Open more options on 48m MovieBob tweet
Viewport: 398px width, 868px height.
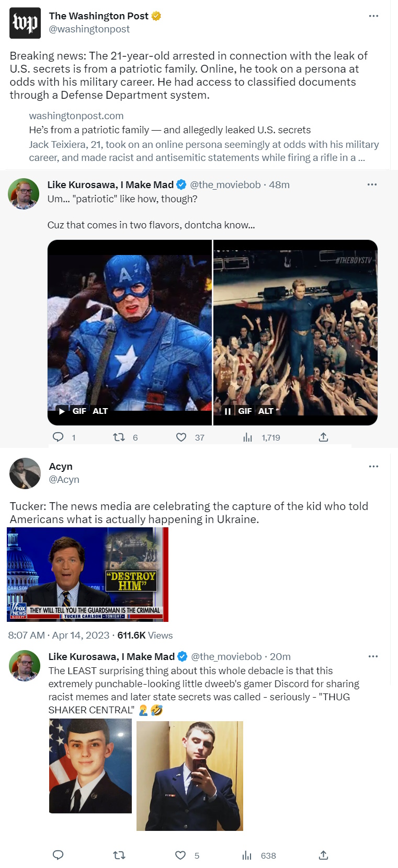coord(372,184)
